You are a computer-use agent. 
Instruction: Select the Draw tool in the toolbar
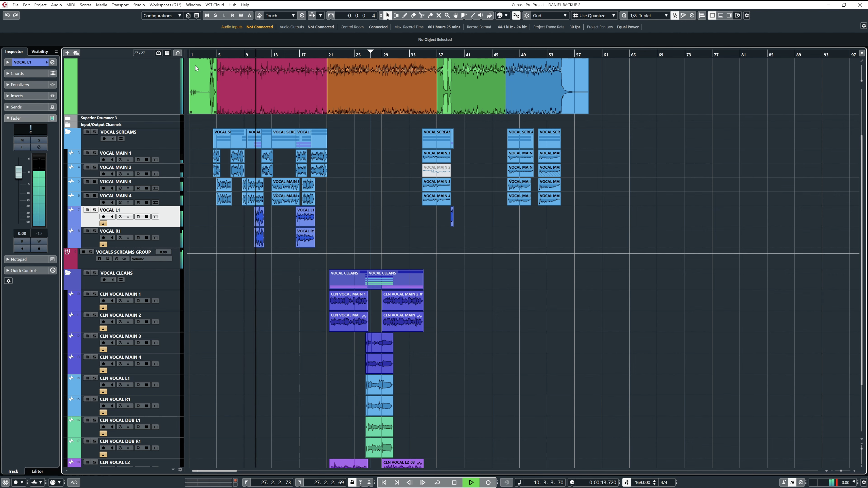(x=405, y=15)
